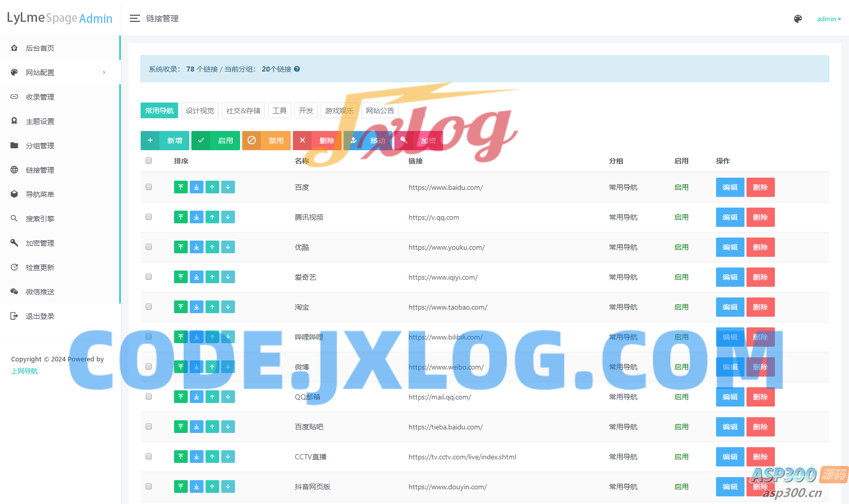Check the select-all checkbox in table header
The height and width of the screenshot is (504, 849).
coord(149,160)
